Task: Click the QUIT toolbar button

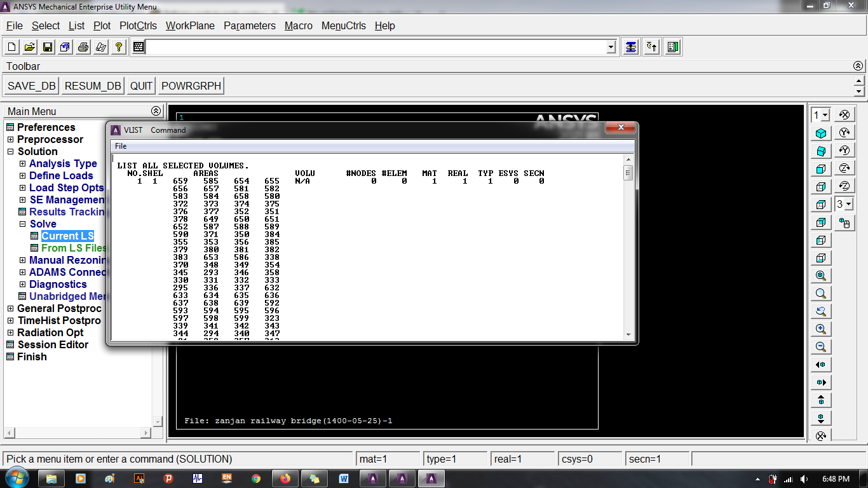Action: [141, 86]
